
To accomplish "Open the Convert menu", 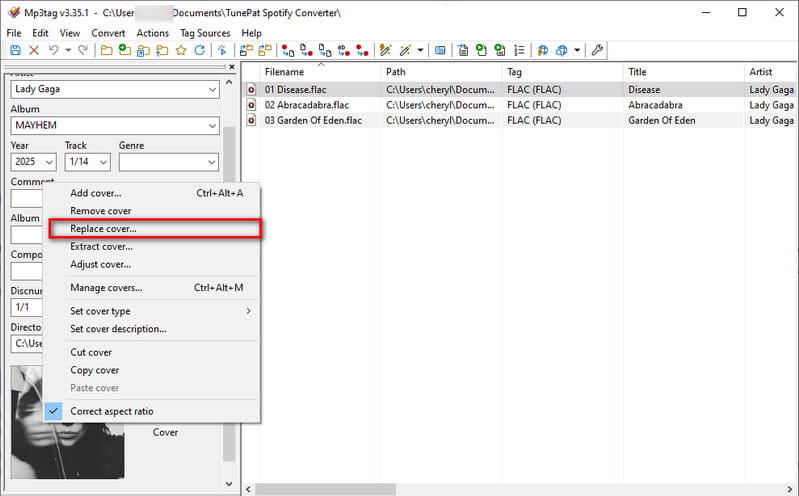I will tap(108, 33).
